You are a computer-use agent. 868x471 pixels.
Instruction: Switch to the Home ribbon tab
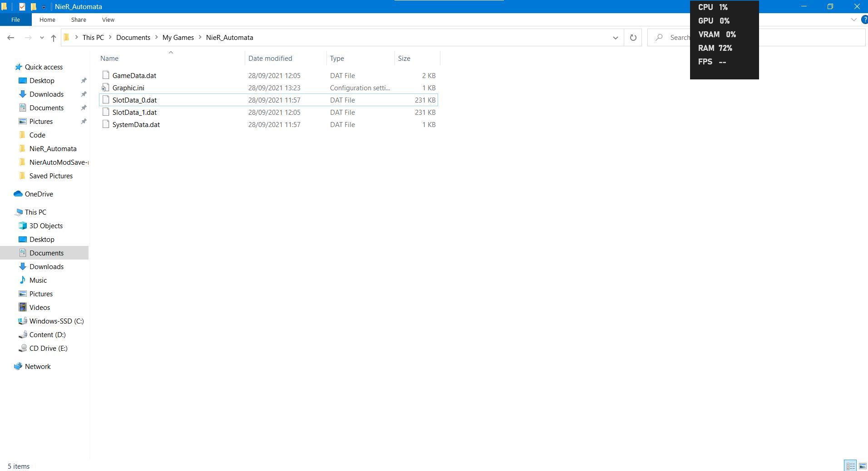[x=47, y=20]
